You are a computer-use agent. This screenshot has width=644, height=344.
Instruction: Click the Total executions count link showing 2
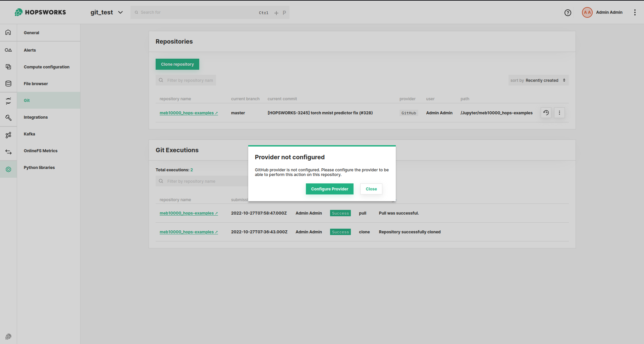(x=192, y=170)
